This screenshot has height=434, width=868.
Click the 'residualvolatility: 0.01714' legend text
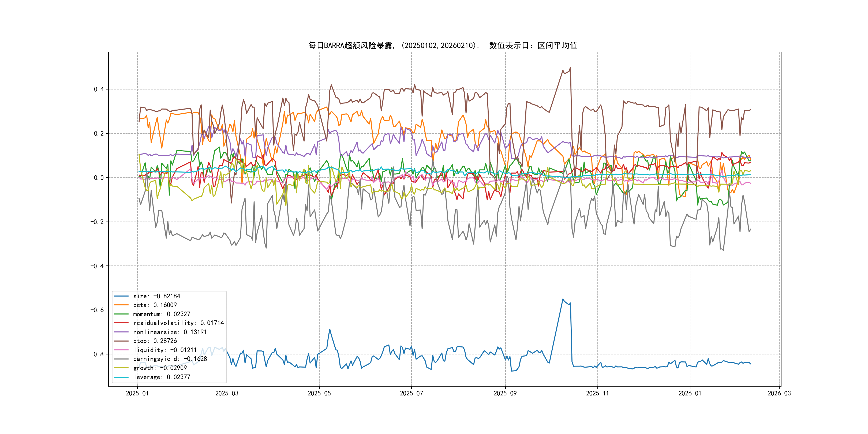coord(179,323)
